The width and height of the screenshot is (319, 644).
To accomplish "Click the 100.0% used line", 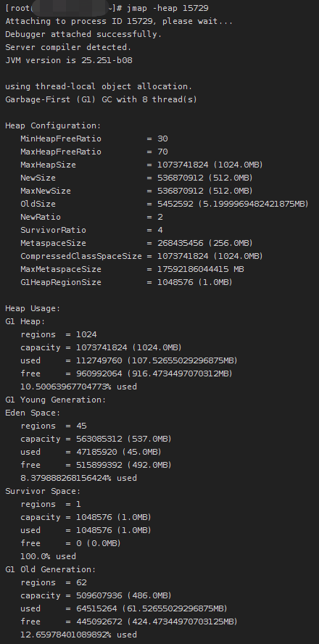I will pos(49,556).
